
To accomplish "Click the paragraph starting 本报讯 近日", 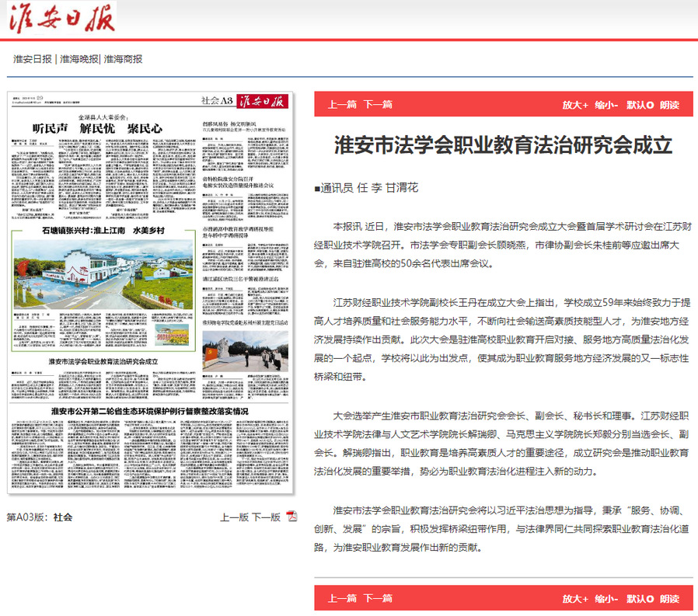I will click(504, 245).
